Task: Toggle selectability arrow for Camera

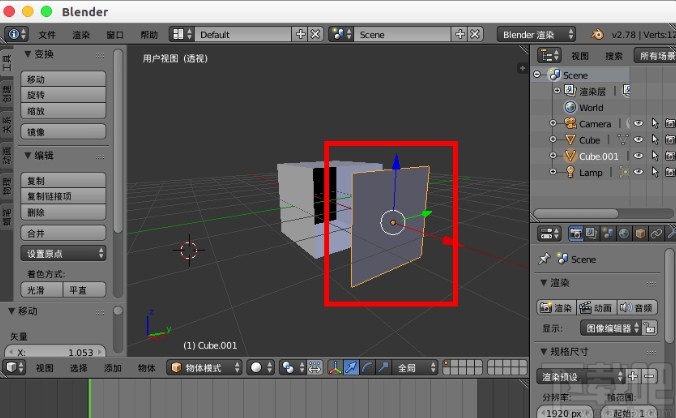Action: [655, 124]
